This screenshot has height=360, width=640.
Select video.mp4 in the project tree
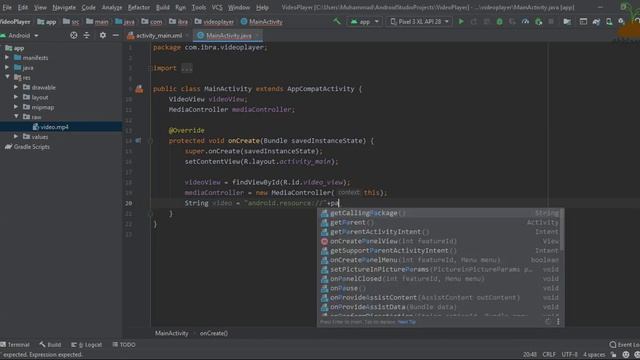pyautogui.click(x=54, y=127)
